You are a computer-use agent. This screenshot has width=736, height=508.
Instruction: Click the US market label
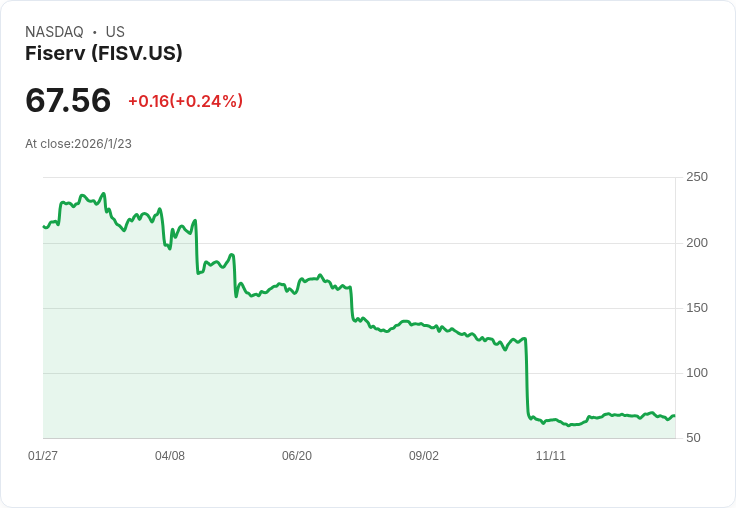pyautogui.click(x=115, y=32)
